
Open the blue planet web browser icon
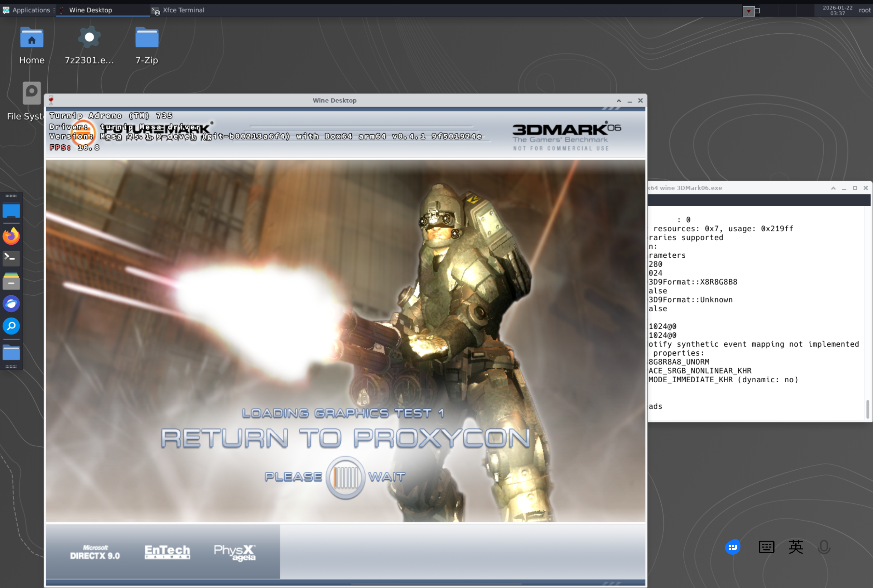[11, 304]
